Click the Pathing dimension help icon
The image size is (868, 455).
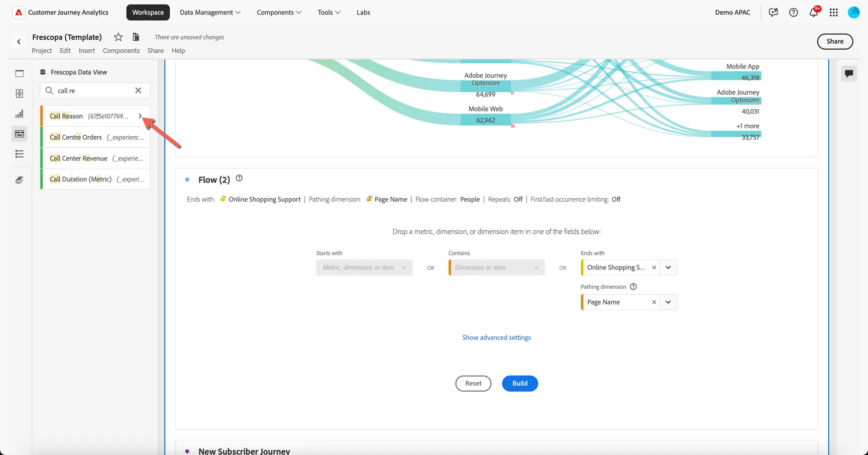tap(633, 287)
